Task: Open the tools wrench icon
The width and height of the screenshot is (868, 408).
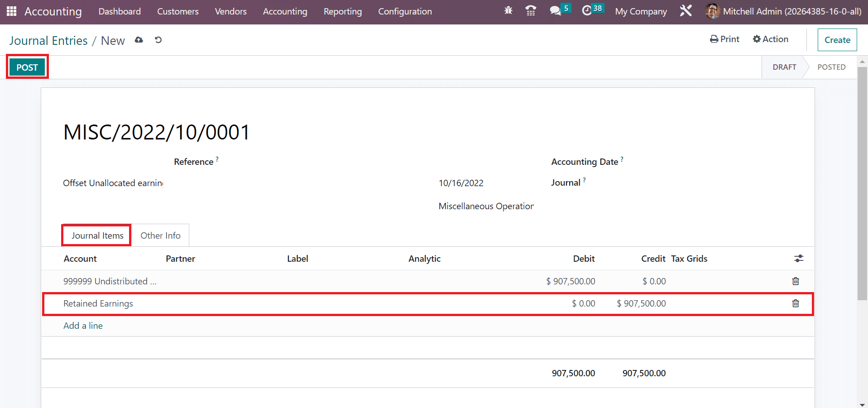Action: (686, 10)
